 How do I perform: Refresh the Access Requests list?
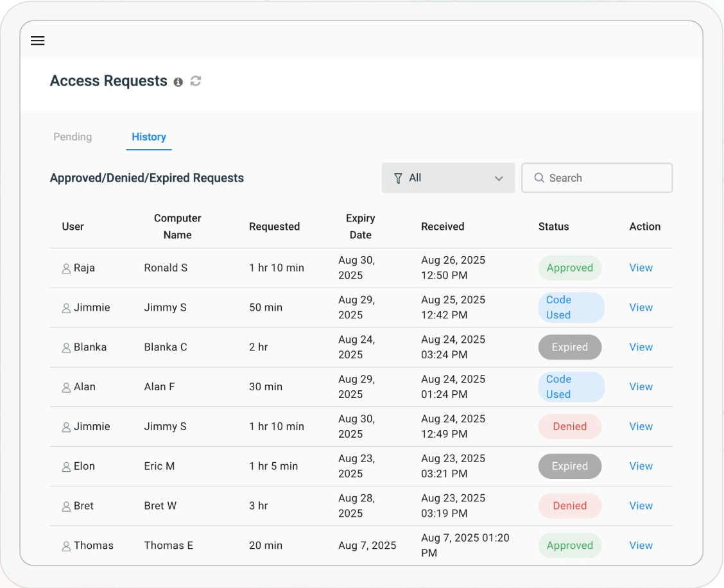tap(196, 81)
